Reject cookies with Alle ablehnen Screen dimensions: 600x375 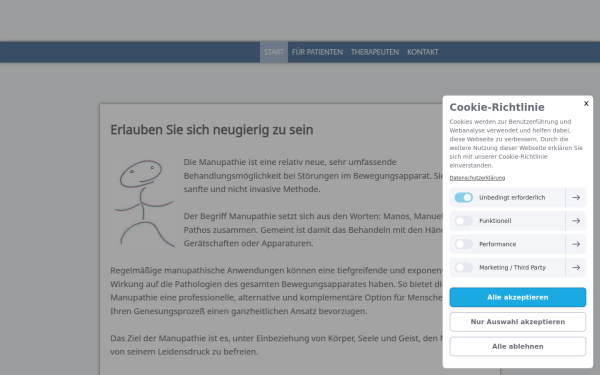(517, 346)
